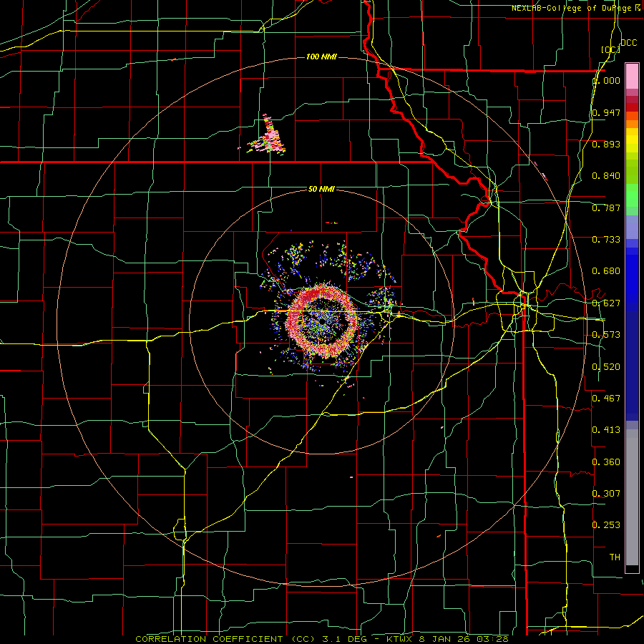Select the 100 NMI range ring label
The width and height of the screenshot is (644, 644).
click(321, 57)
